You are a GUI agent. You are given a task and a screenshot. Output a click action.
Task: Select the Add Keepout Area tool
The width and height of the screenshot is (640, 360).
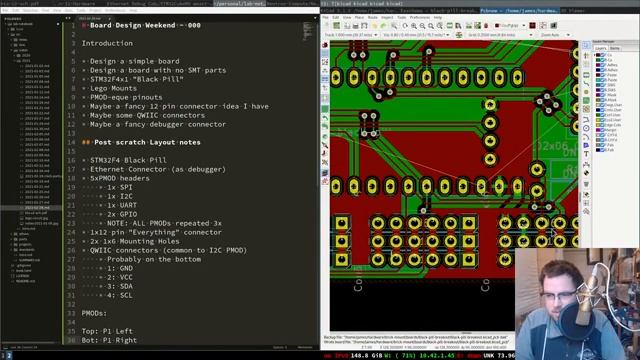(x=586, y=109)
